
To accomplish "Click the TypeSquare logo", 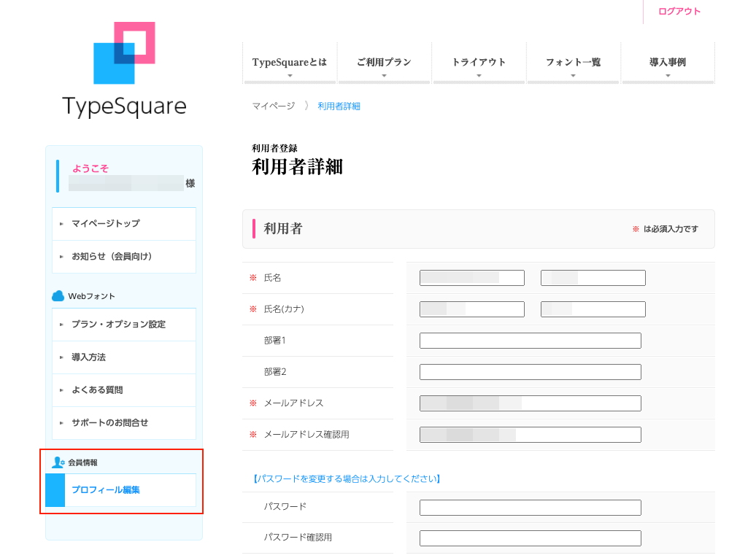I will [x=124, y=70].
